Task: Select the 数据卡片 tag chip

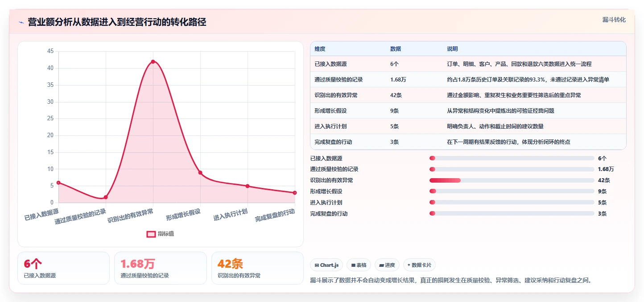Action: click(x=419, y=265)
